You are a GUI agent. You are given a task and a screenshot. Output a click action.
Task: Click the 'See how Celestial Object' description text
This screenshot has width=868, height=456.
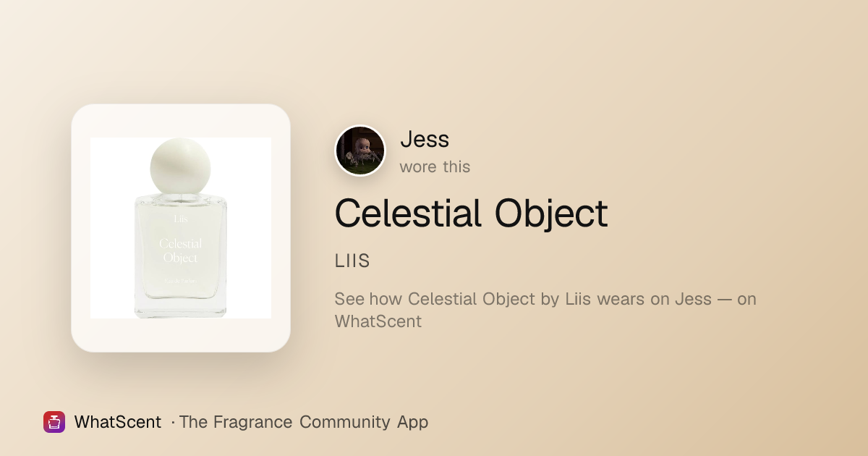[x=545, y=310]
